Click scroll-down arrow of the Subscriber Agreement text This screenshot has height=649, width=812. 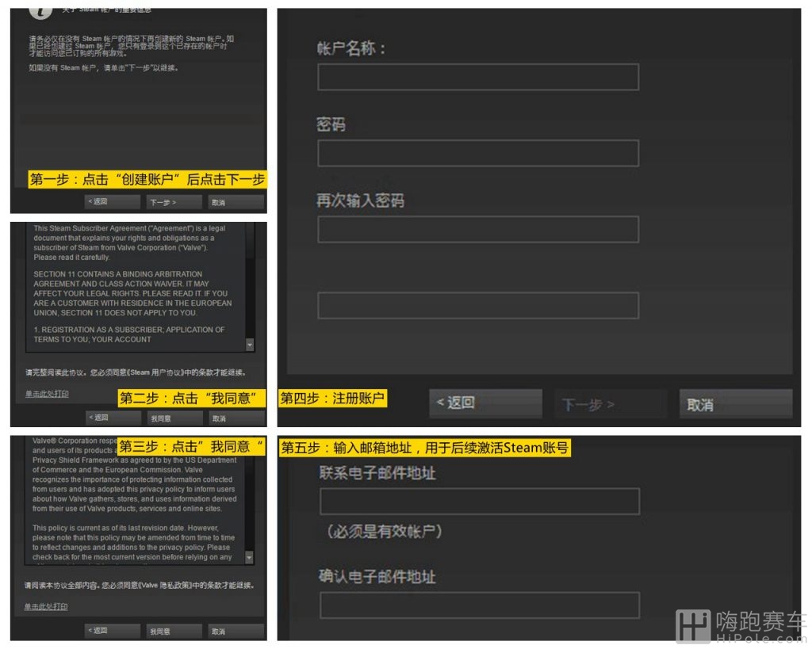(x=250, y=345)
